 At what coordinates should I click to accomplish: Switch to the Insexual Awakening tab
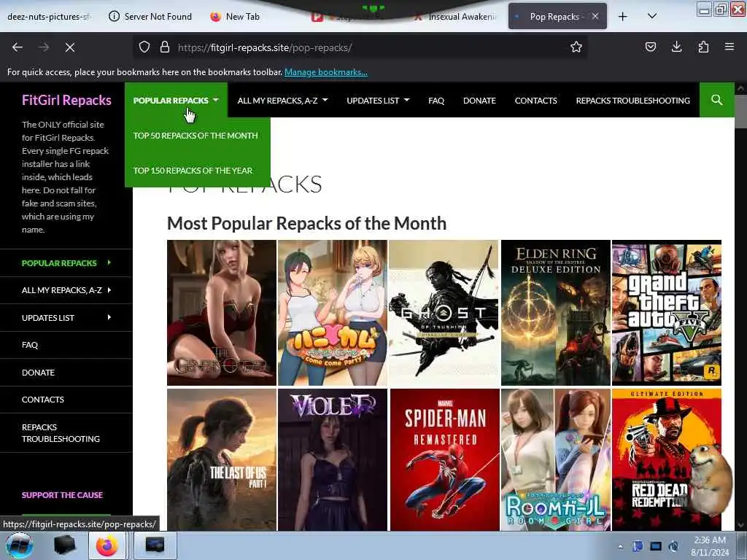[456, 17]
